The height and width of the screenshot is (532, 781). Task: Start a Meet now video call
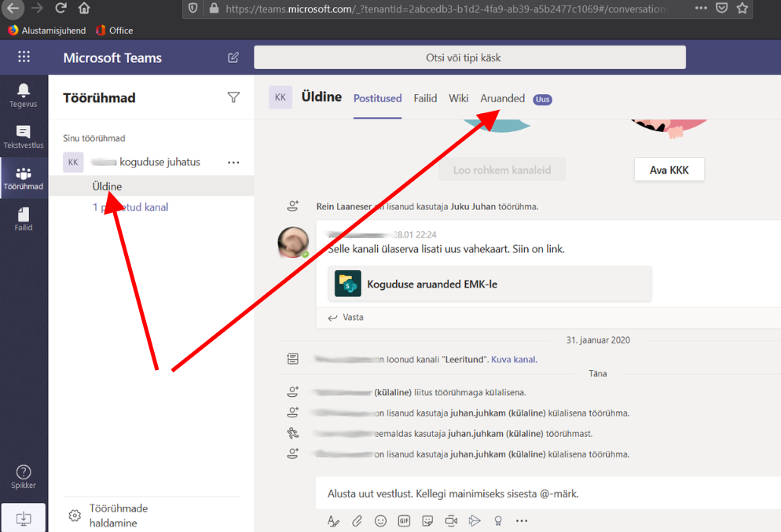451,520
